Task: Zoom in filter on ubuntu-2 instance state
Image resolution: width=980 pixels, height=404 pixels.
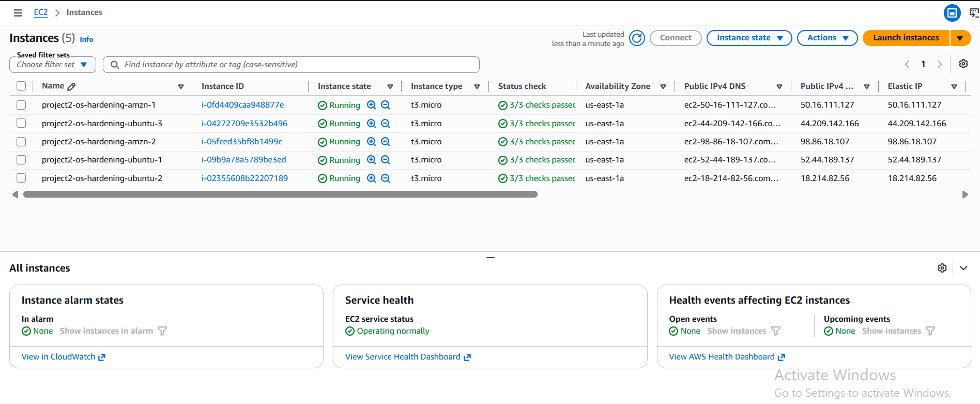Action: point(371,178)
